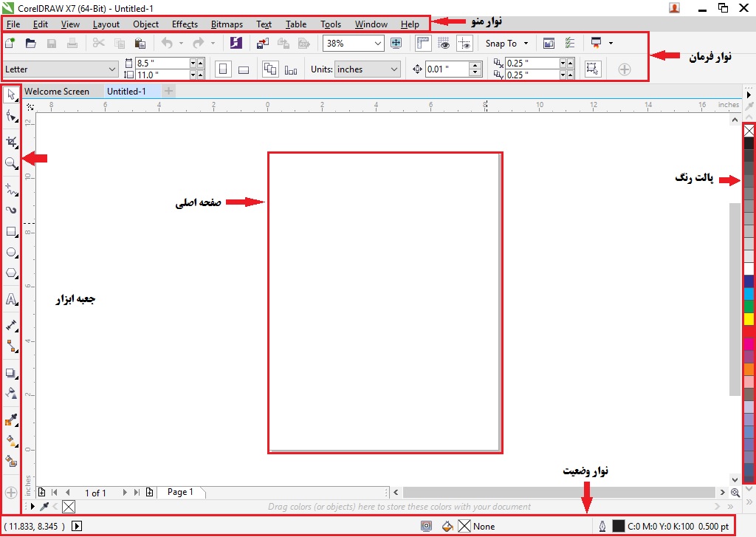
Task: Select the Freehand tool
Action: pos(11,190)
